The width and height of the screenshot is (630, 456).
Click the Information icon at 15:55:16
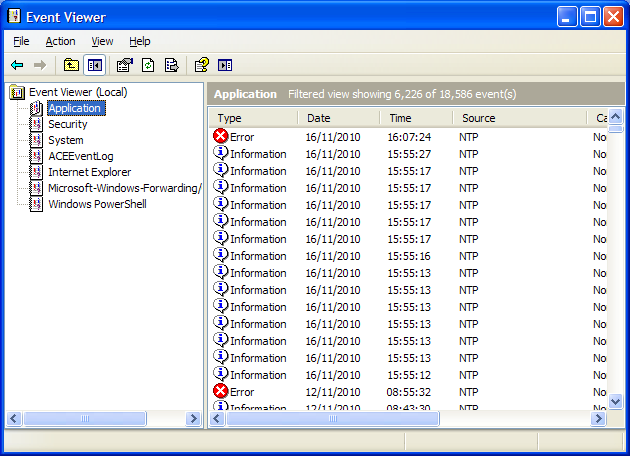coord(221,255)
